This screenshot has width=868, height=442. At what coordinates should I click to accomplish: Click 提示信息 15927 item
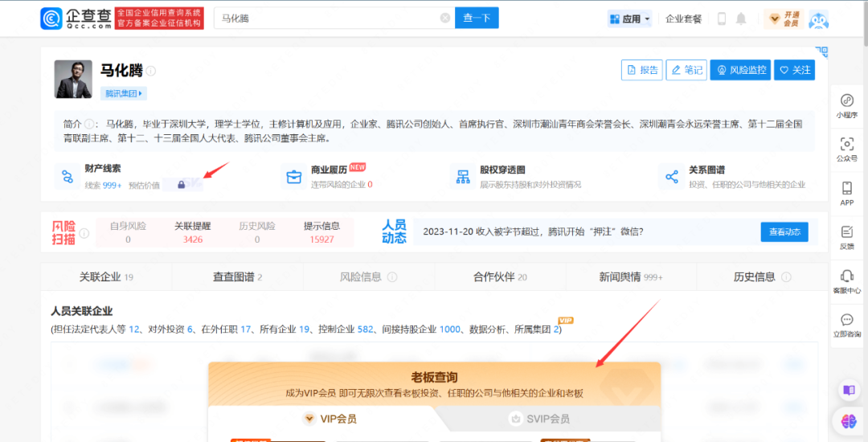[x=321, y=232]
